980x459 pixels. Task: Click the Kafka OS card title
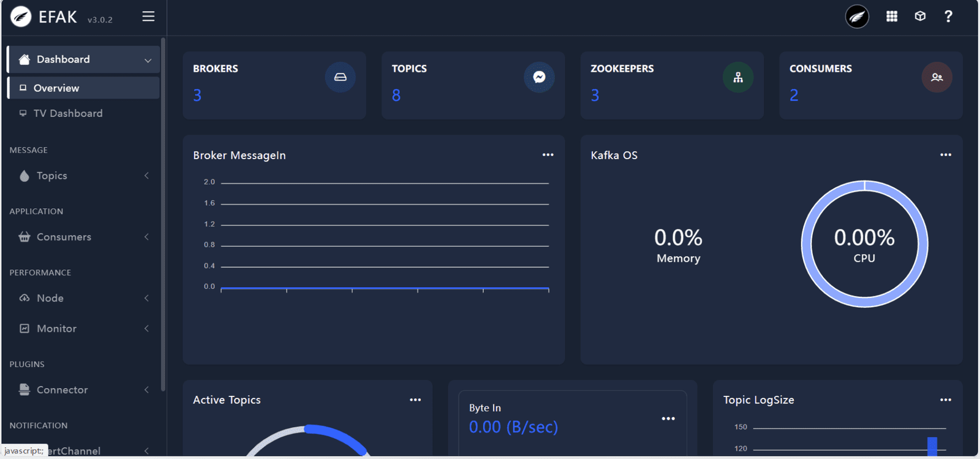[614, 155]
